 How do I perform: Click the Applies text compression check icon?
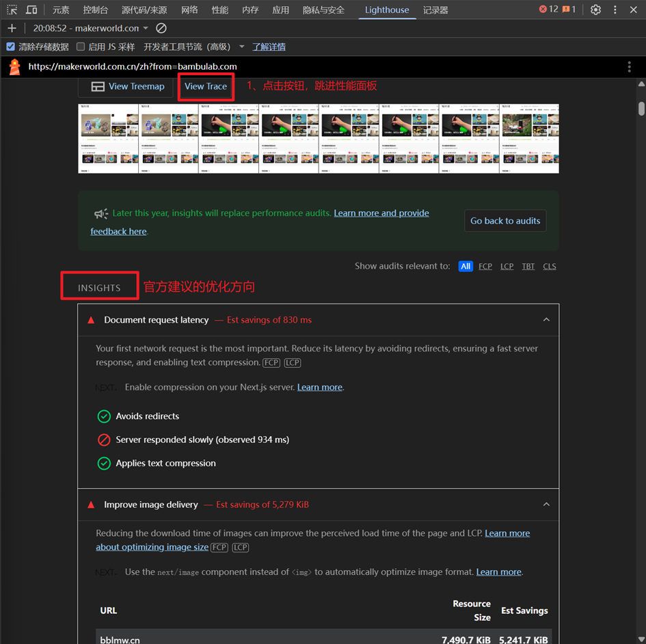[x=104, y=463]
